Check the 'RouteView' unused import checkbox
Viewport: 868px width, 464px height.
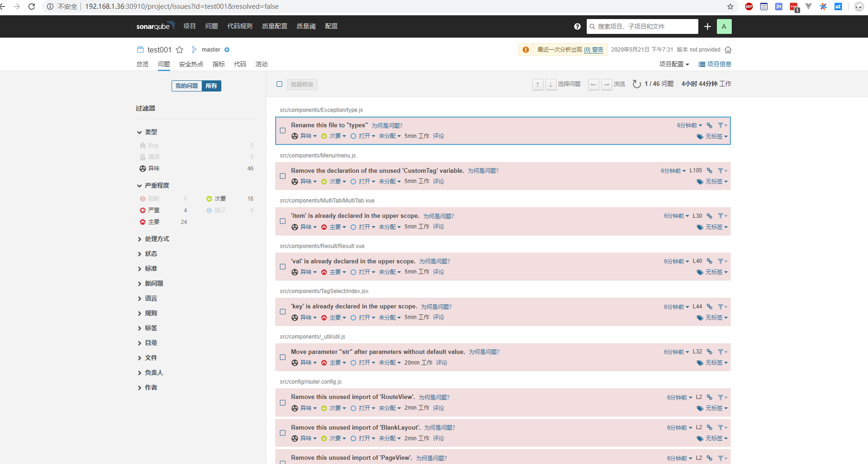click(283, 403)
